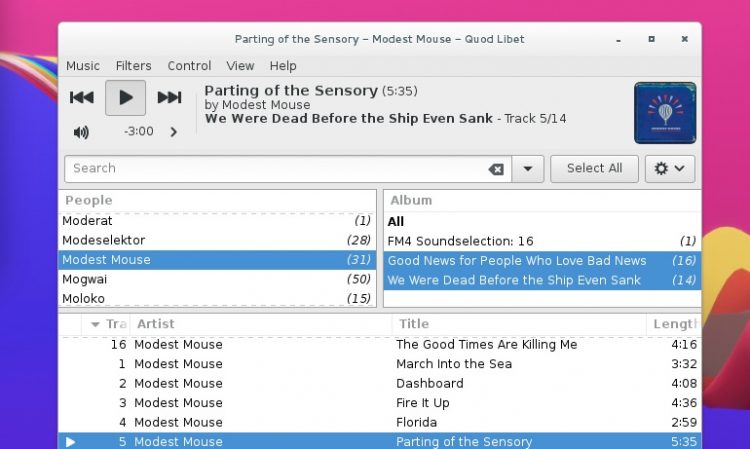This screenshot has height=449, width=750.
Task: Open the Music menu
Action: 83,66
